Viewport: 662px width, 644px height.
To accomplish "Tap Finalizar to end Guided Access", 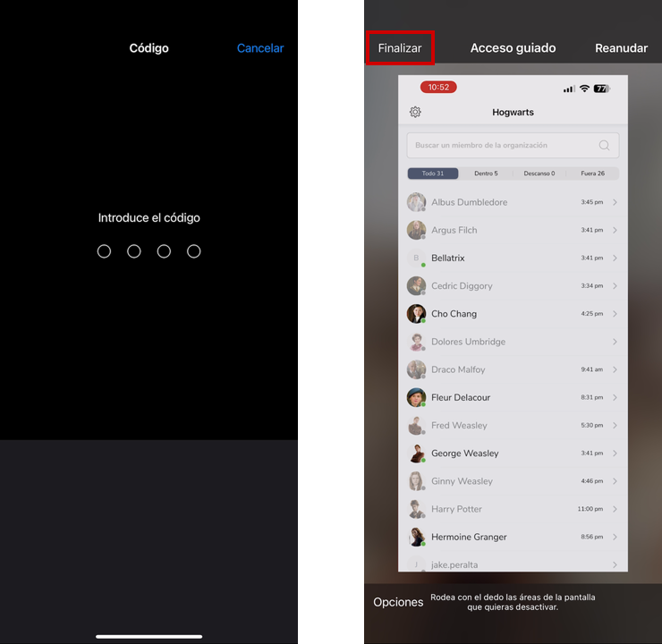I will click(399, 48).
